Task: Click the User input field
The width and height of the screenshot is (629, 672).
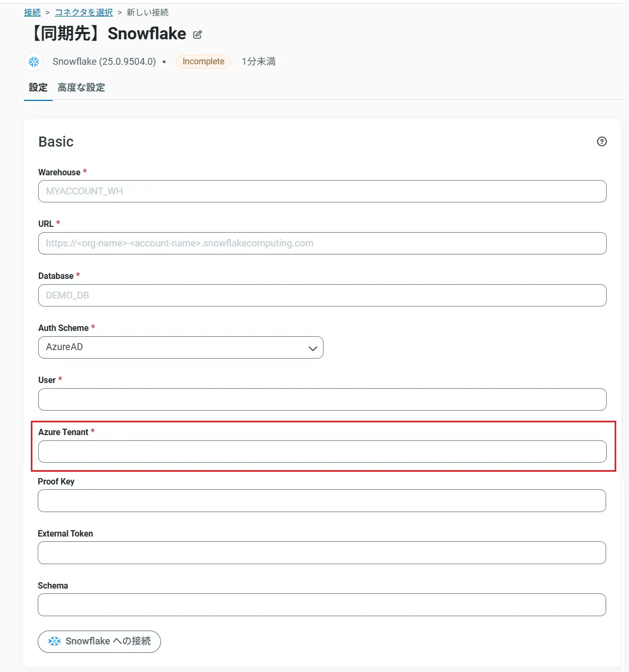Action: (x=322, y=399)
